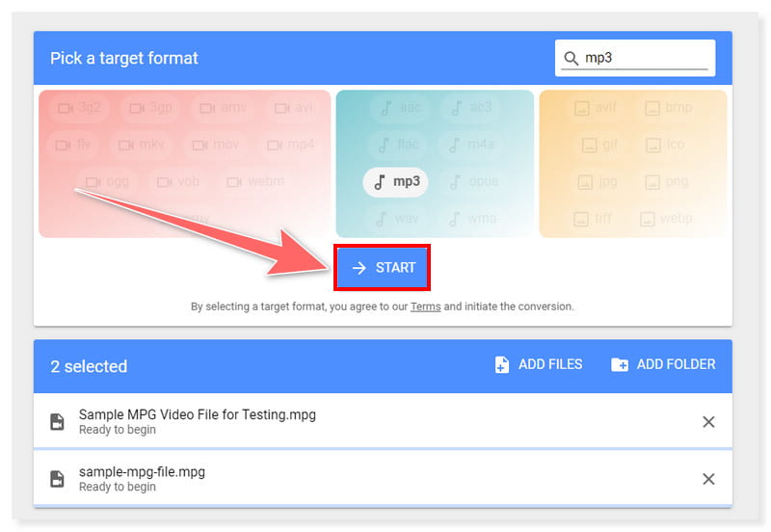Select the wav audio format
This screenshot has height=532, width=771.
[395, 218]
